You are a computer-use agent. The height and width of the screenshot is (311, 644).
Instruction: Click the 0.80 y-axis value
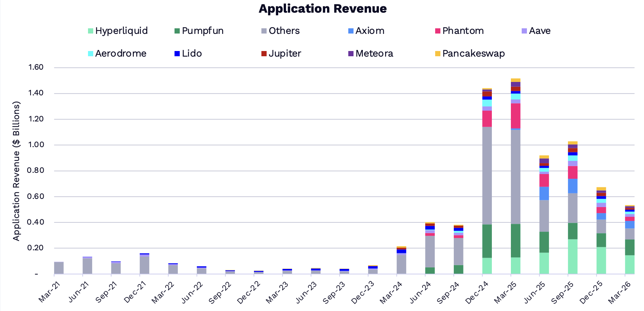click(x=36, y=171)
